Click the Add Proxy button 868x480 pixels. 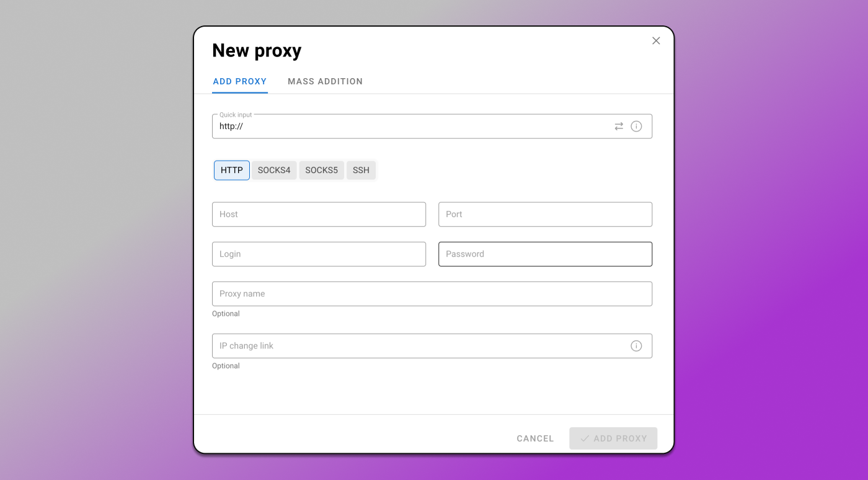click(x=613, y=438)
